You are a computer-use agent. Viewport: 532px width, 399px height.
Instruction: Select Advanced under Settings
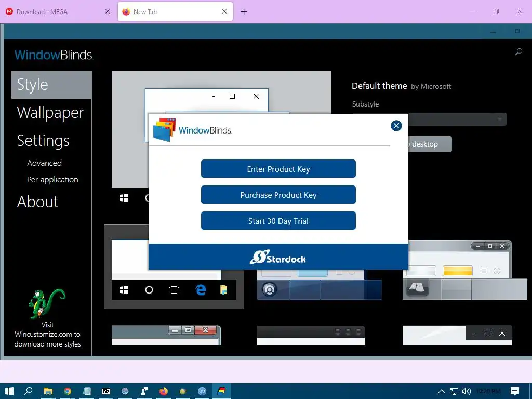coord(45,163)
